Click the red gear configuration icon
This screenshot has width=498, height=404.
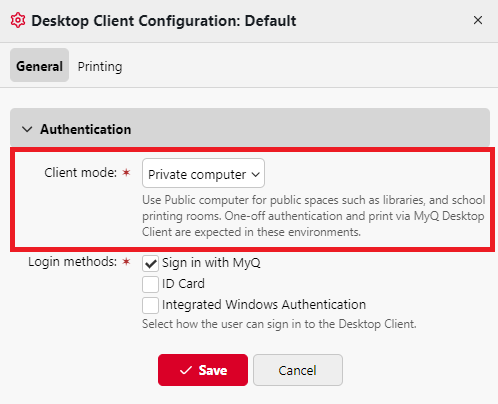[x=18, y=20]
